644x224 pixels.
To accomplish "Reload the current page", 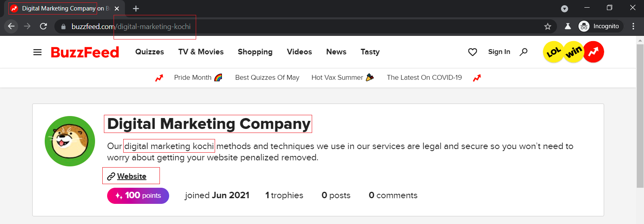I will point(43,27).
